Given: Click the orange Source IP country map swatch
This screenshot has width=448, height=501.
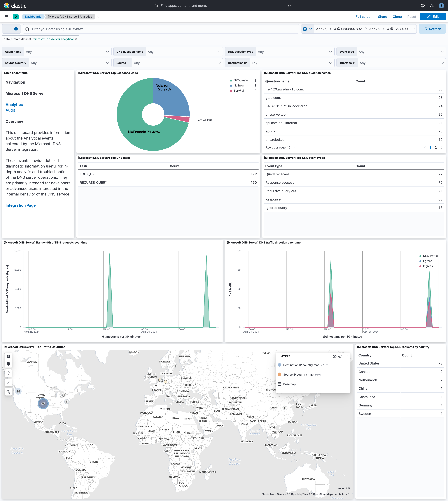Looking at the screenshot, I should click(x=280, y=374).
